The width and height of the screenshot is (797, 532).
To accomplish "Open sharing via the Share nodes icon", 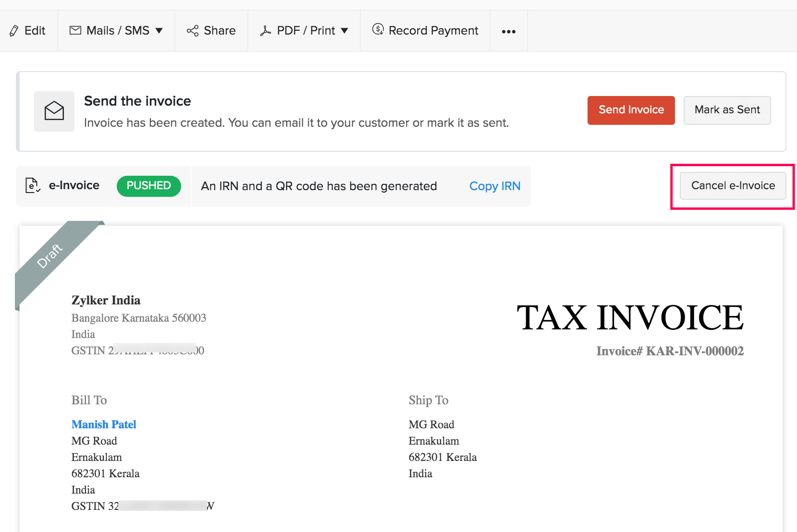I will (192, 30).
